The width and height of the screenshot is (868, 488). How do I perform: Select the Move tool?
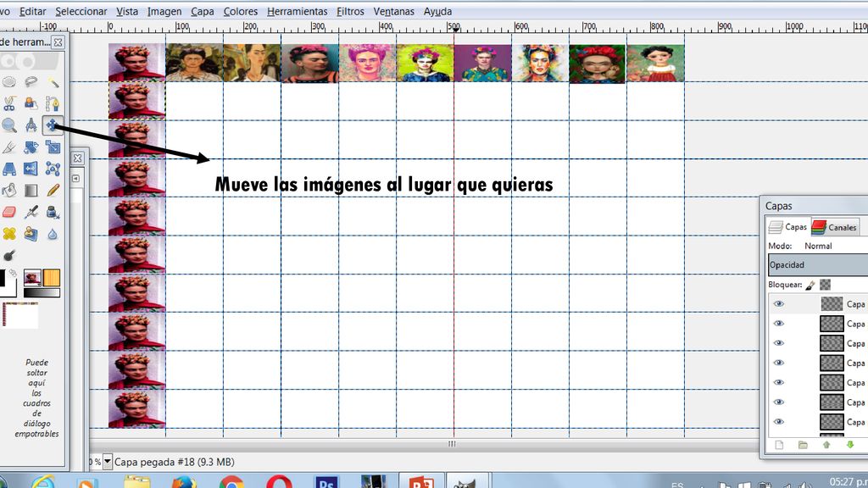tap(52, 125)
